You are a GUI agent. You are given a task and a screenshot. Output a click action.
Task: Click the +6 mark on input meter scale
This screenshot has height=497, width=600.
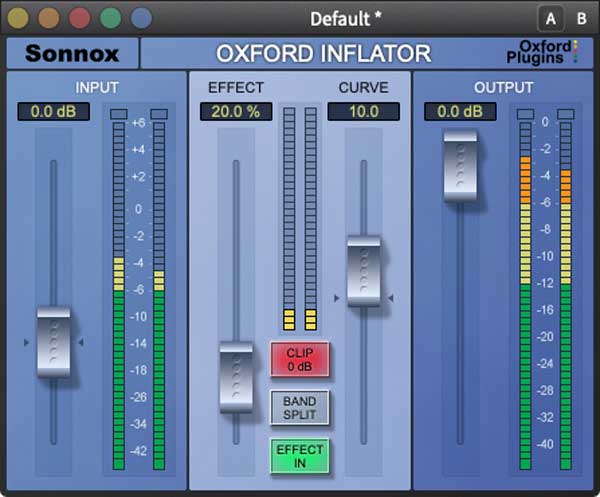coord(138,123)
